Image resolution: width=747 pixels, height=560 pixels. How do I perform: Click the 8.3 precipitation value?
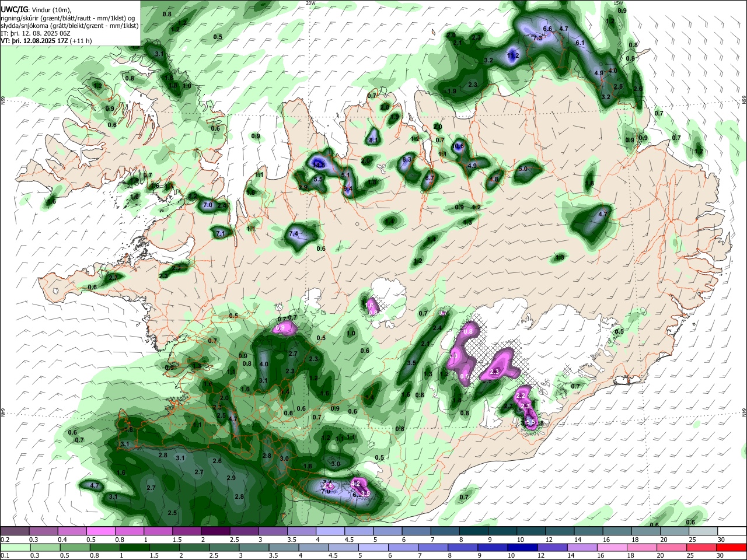(407, 159)
